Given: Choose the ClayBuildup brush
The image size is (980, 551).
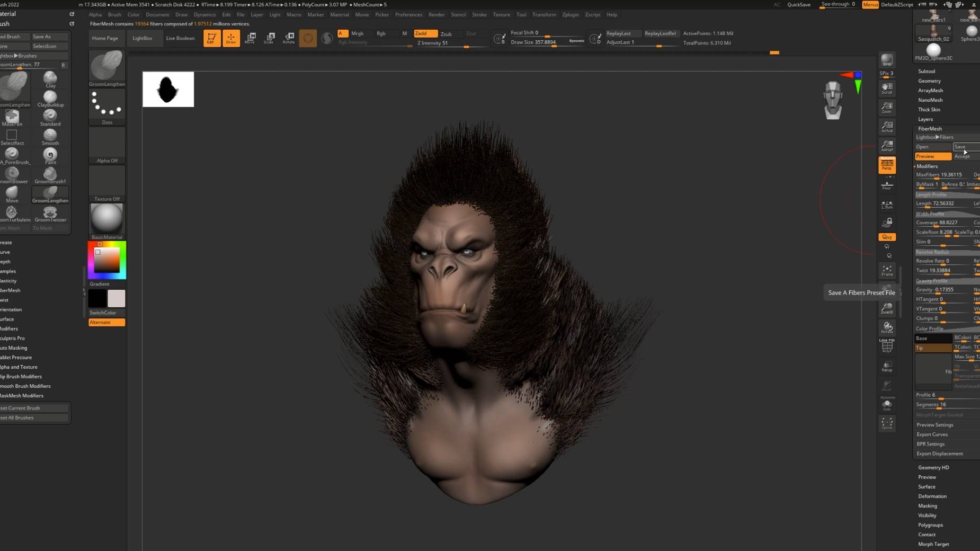Looking at the screenshot, I should (50, 99).
